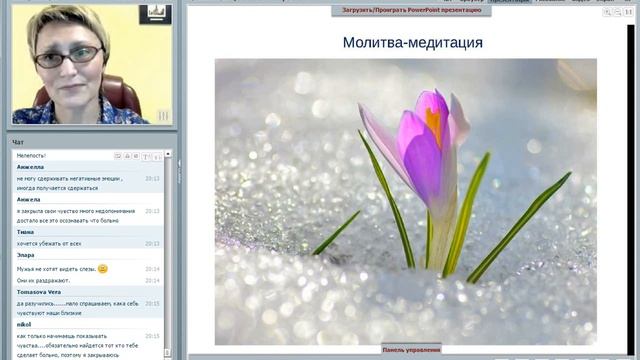
Task: Click the message starting "да разучились"
Action: pos(78,308)
